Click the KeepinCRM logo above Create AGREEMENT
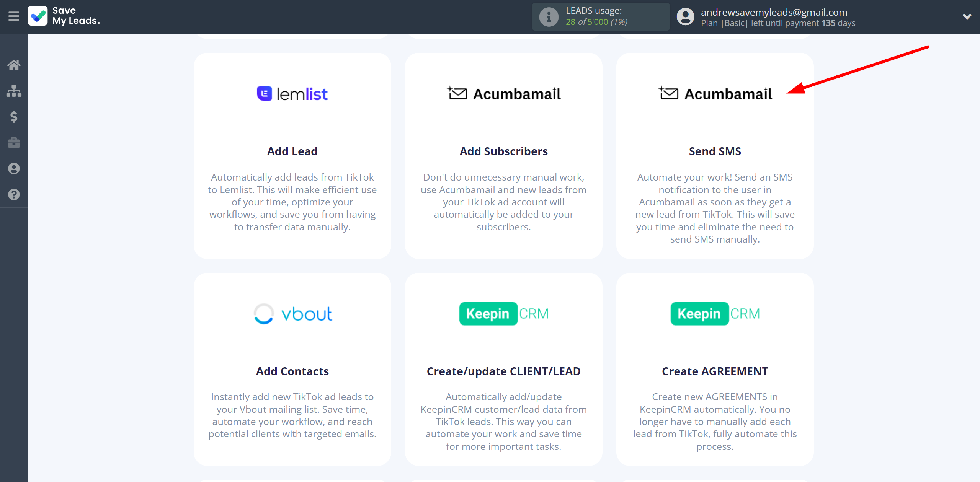This screenshot has height=482, width=980. (x=715, y=314)
